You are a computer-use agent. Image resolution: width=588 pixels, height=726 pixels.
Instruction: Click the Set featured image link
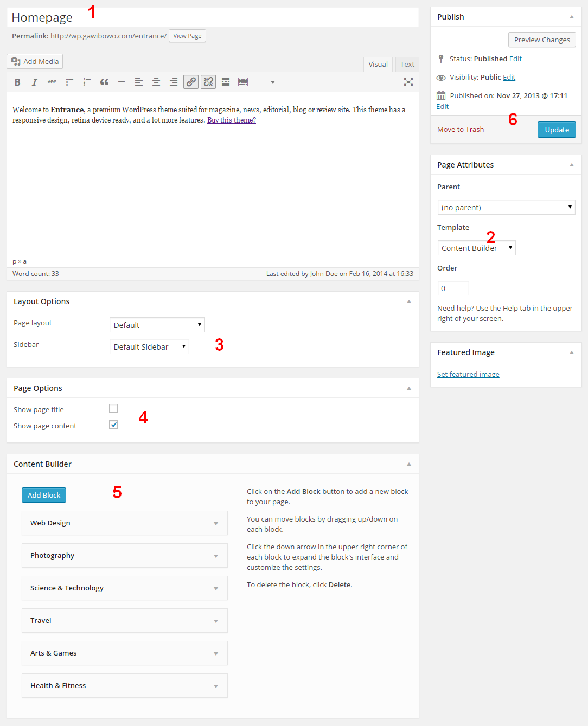[x=468, y=375]
